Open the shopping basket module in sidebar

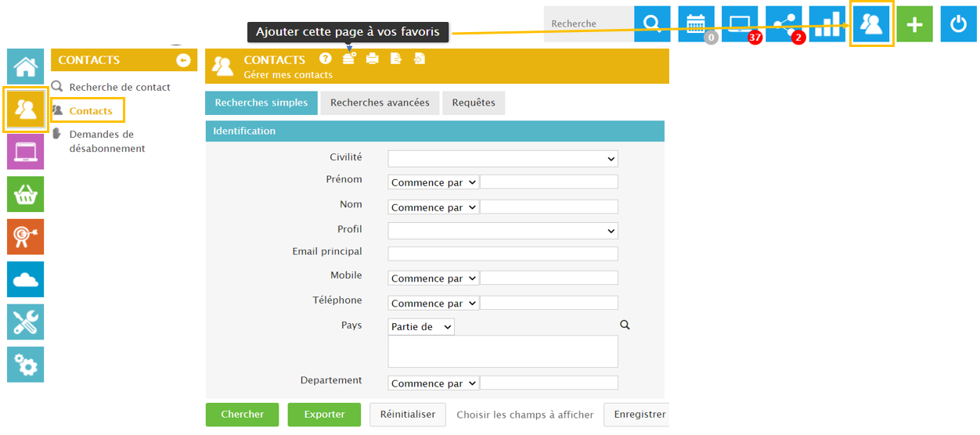(x=26, y=194)
